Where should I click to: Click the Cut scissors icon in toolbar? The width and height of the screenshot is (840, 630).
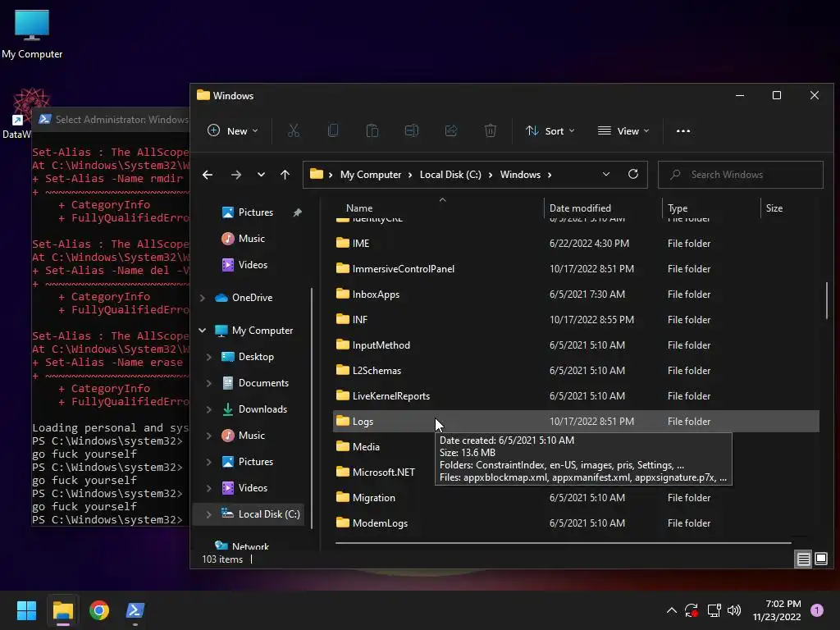pyautogui.click(x=294, y=130)
